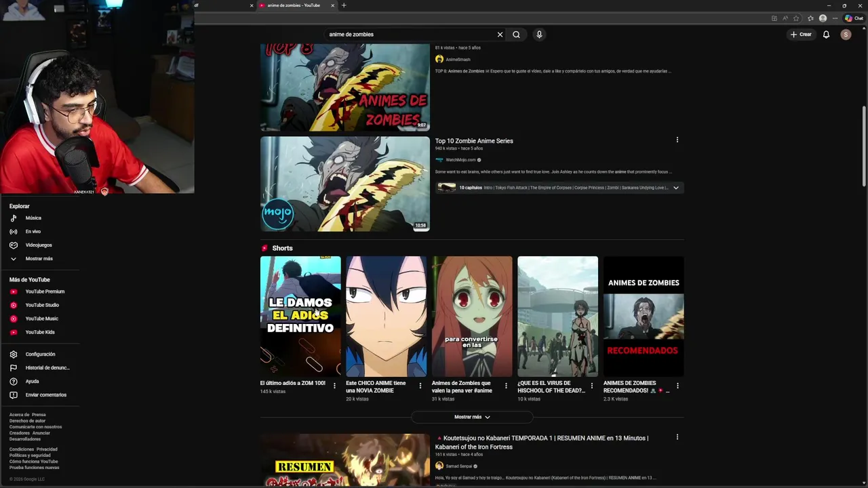Close the first browser tab 'df'

pos(252,5)
